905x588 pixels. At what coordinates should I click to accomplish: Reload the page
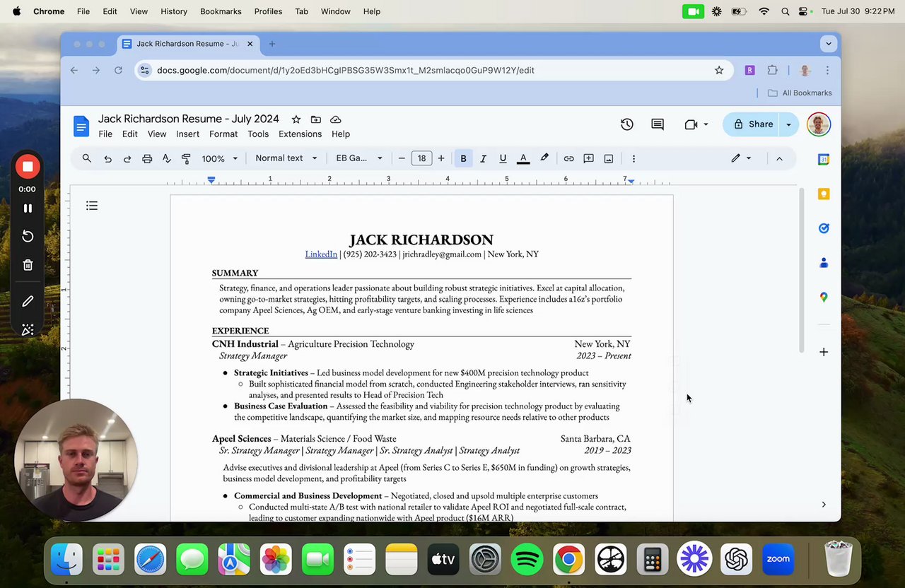[x=118, y=70]
